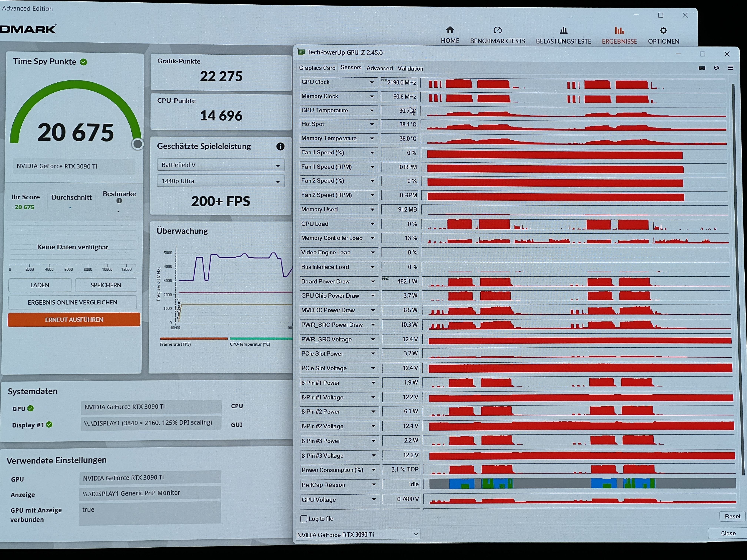Image resolution: width=747 pixels, height=560 pixels.
Task: Expand the GPU Clock sensor dropdown
Action: coord(372,82)
